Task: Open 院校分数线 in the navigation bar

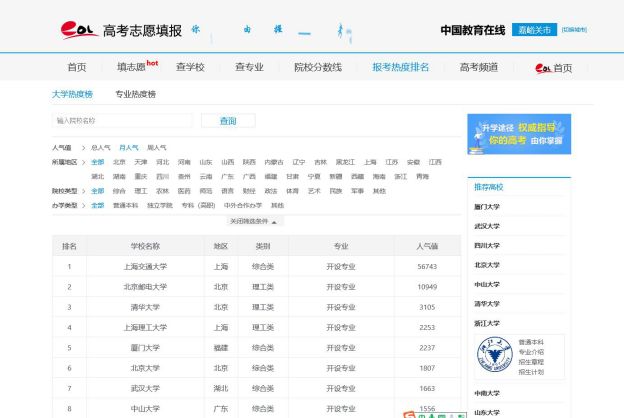Action: pyautogui.click(x=318, y=67)
